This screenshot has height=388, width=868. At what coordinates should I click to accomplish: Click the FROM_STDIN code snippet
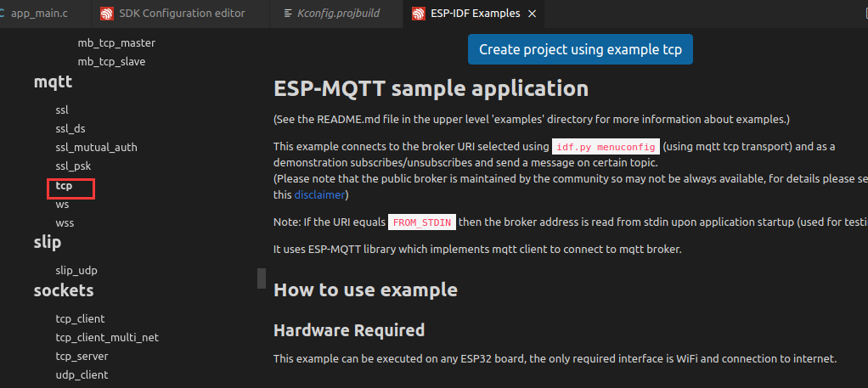[x=422, y=222]
